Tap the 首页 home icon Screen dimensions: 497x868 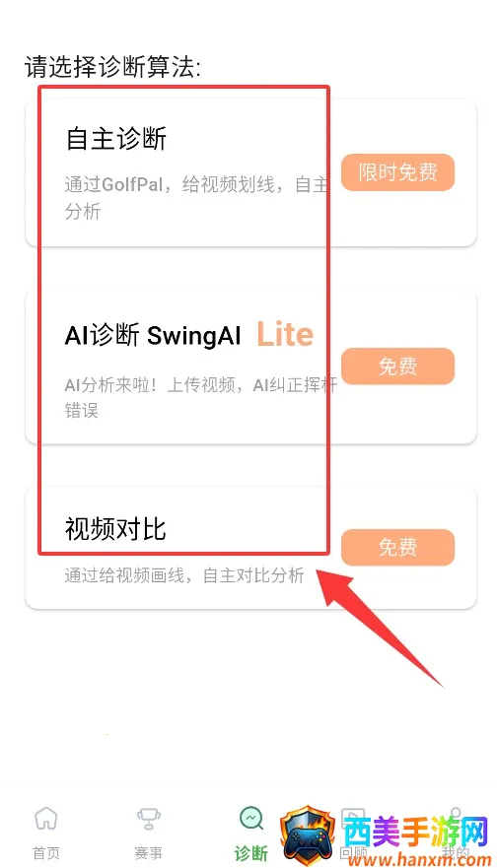[x=46, y=818]
